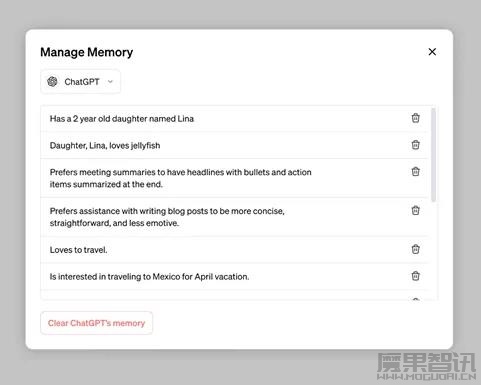Select the 'Loves to travel.' entry
Image resolution: width=481 pixels, height=385 pixels.
pyautogui.click(x=78, y=250)
